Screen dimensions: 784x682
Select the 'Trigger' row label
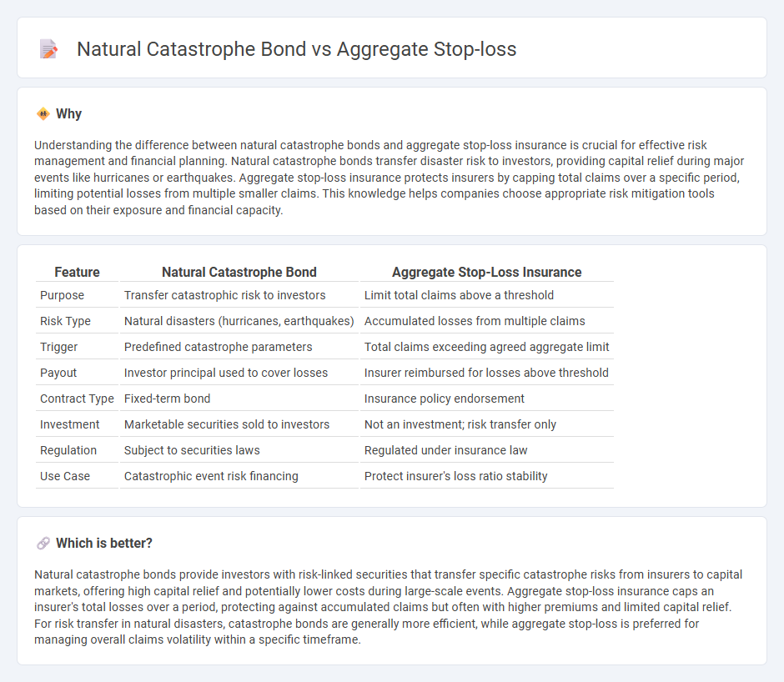click(58, 347)
